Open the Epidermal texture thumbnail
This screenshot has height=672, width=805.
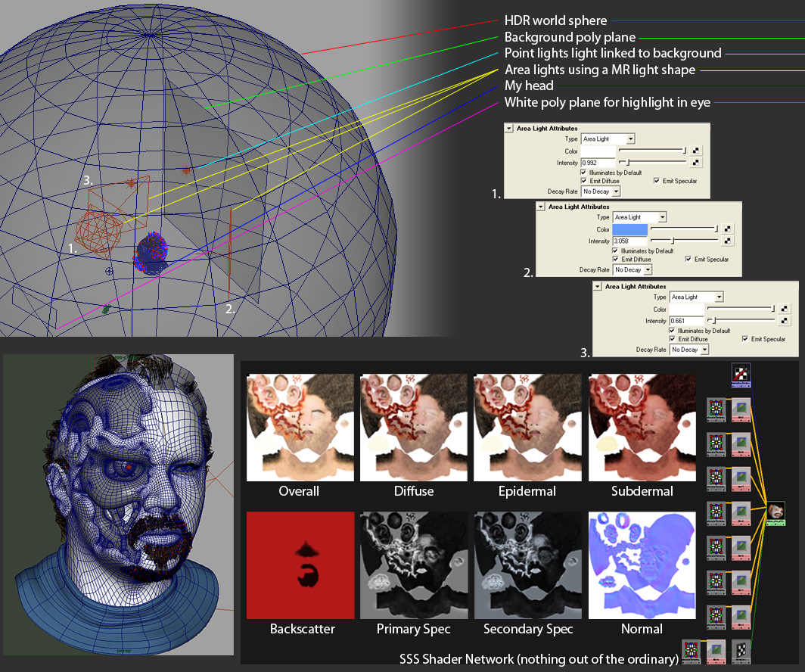[x=527, y=427]
